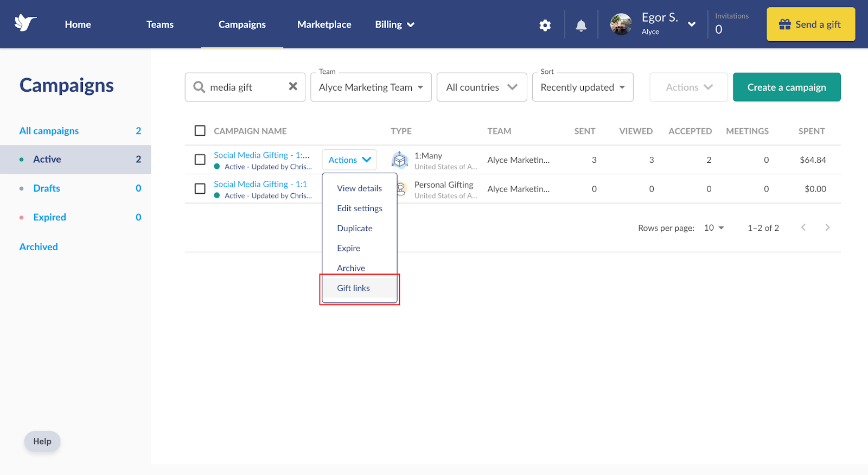Go to previous page arrow
This screenshot has height=475, width=868.
[x=803, y=227]
